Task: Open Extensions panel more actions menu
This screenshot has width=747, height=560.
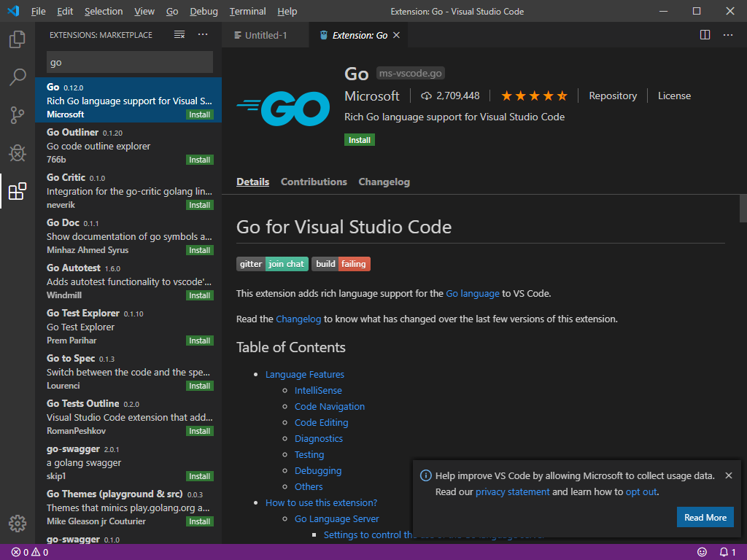Action: [203, 35]
